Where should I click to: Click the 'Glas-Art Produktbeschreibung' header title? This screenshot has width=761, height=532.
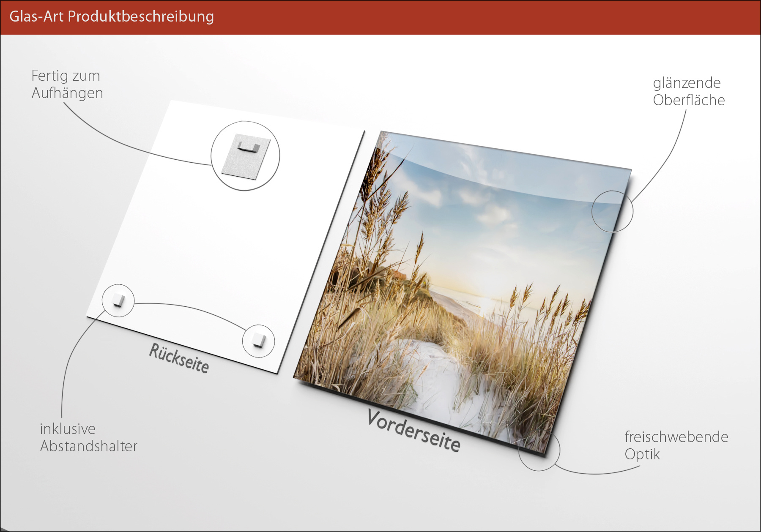(x=112, y=16)
